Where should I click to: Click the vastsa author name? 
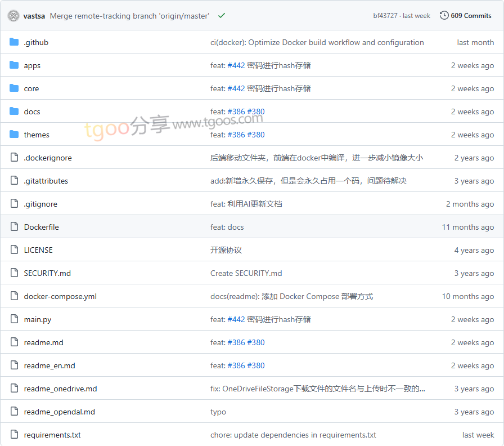coord(34,16)
